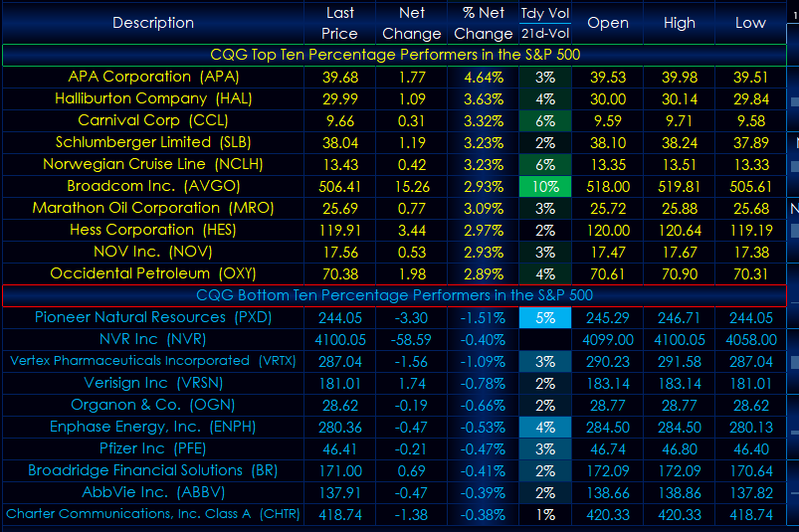
Task: Click the Net Change column header
Action: point(412,23)
